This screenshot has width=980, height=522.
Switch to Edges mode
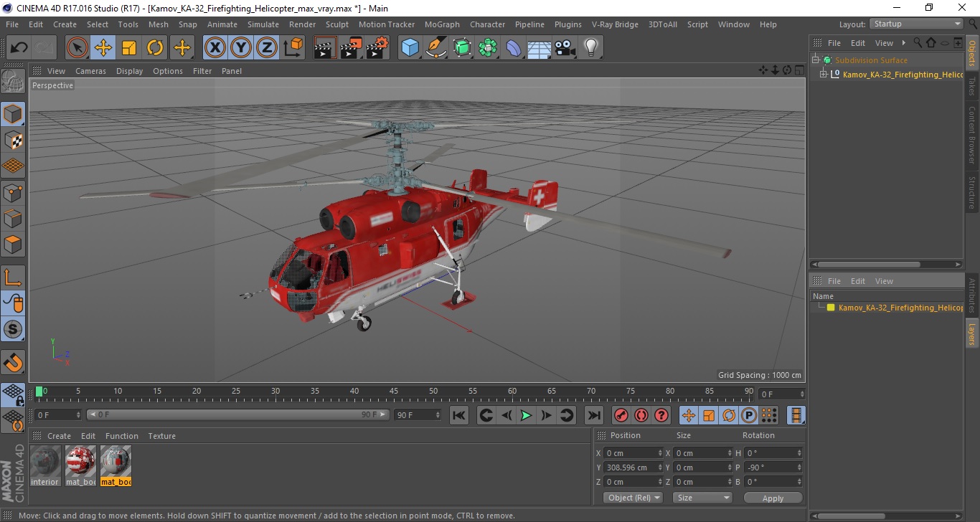[13, 218]
